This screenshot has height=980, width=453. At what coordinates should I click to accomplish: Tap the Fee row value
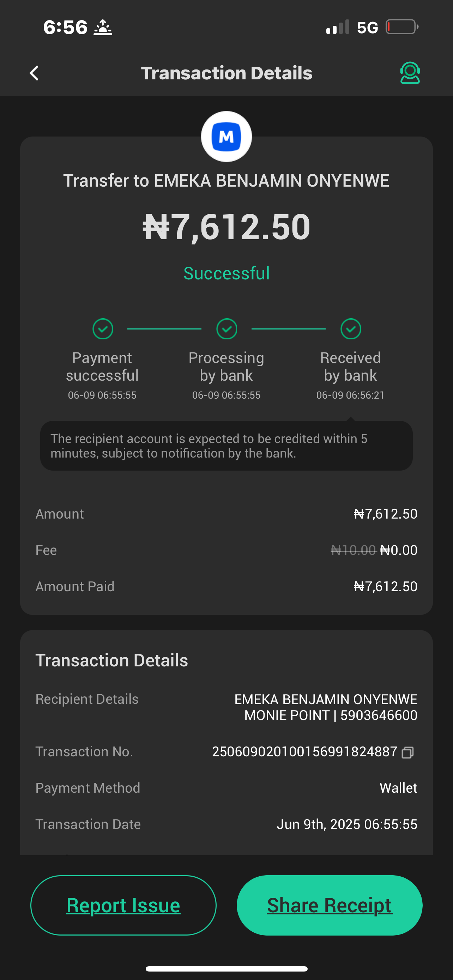(374, 550)
